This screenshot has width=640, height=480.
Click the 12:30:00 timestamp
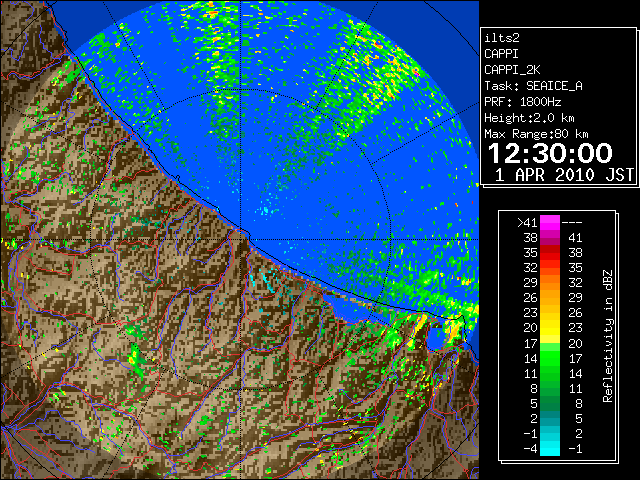click(550, 153)
